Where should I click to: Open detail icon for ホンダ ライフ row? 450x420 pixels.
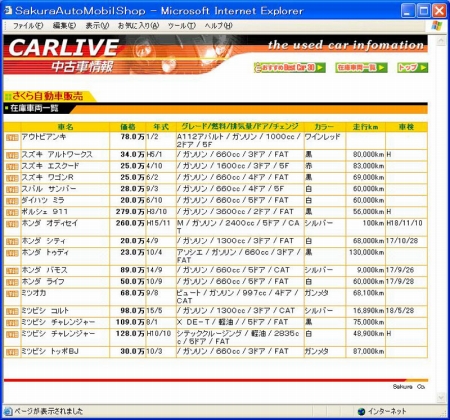coord(12,282)
